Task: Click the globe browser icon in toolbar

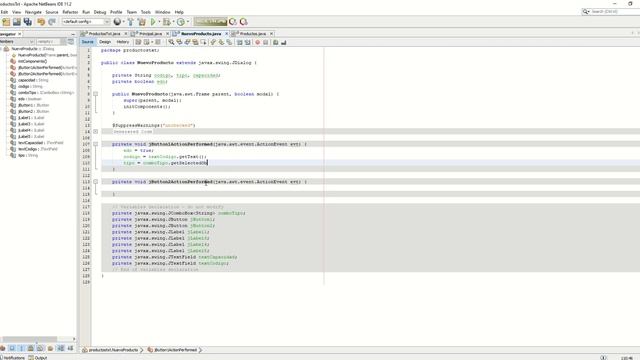Action: pos(118,22)
